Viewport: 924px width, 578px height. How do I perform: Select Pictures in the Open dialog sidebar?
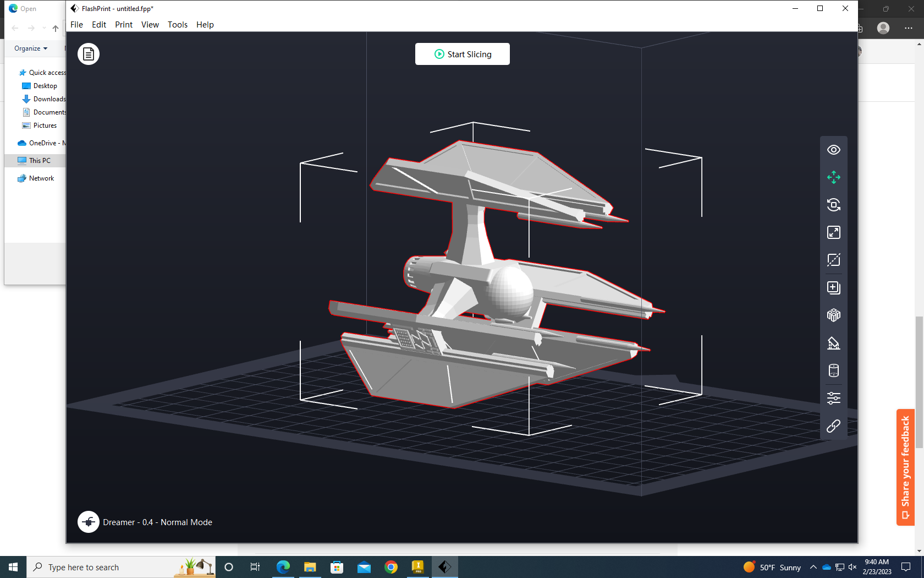coord(40,126)
